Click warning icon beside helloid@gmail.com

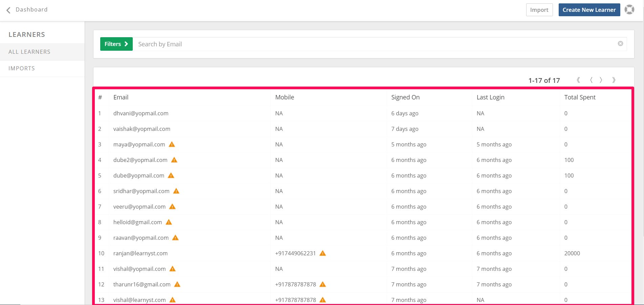coord(169,222)
